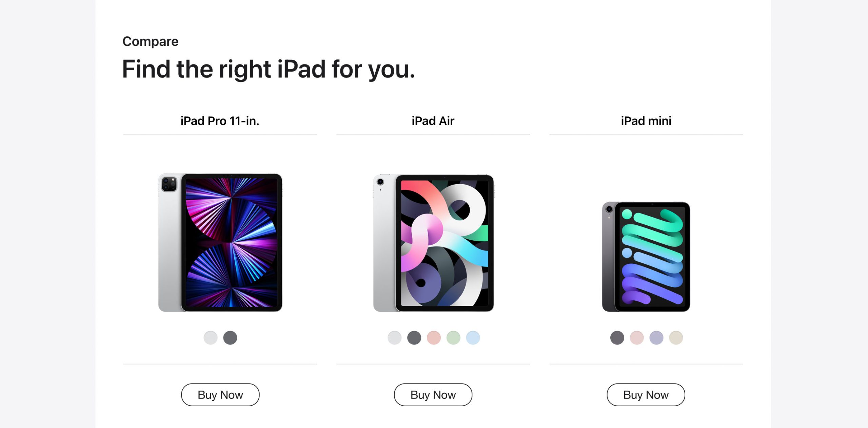Screen dimensions: 868x428
Task: Pick green color for iPad Air
Action: (x=453, y=338)
